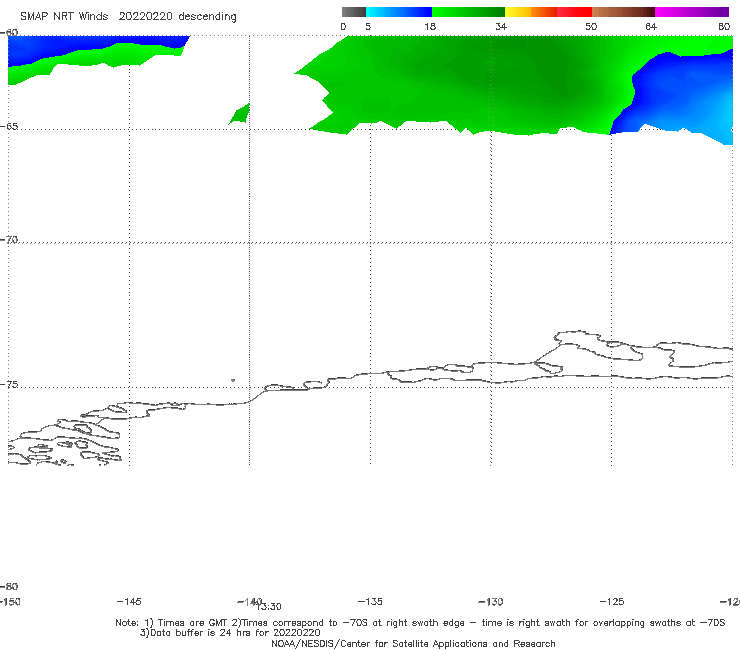Click the magenta 64–80 segment of the color bar
Image resolution: width=740 pixels, height=650 pixels.
pos(692,12)
